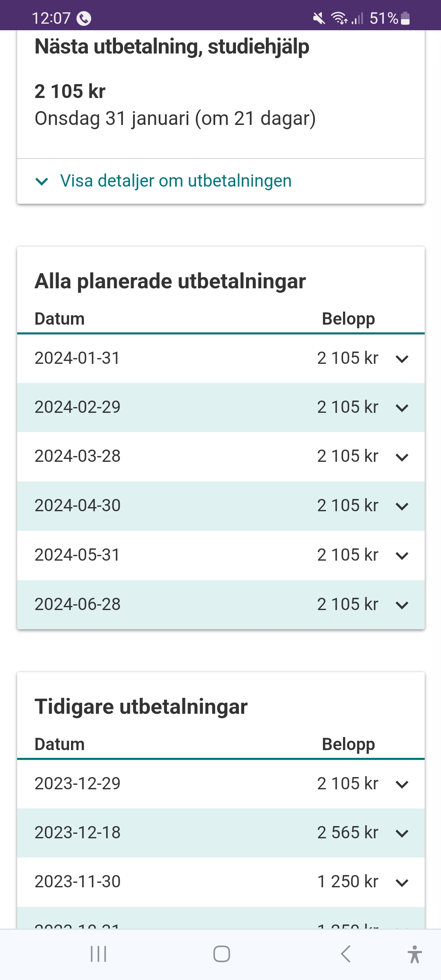Image resolution: width=441 pixels, height=980 pixels.
Task: Expand the 2024-02-29 payment chevron
Action: coord(402,408)
